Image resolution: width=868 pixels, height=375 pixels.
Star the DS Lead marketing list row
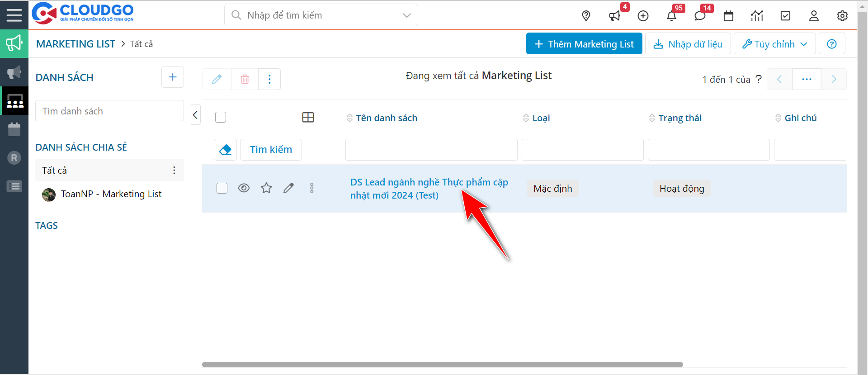pos(266,188)
